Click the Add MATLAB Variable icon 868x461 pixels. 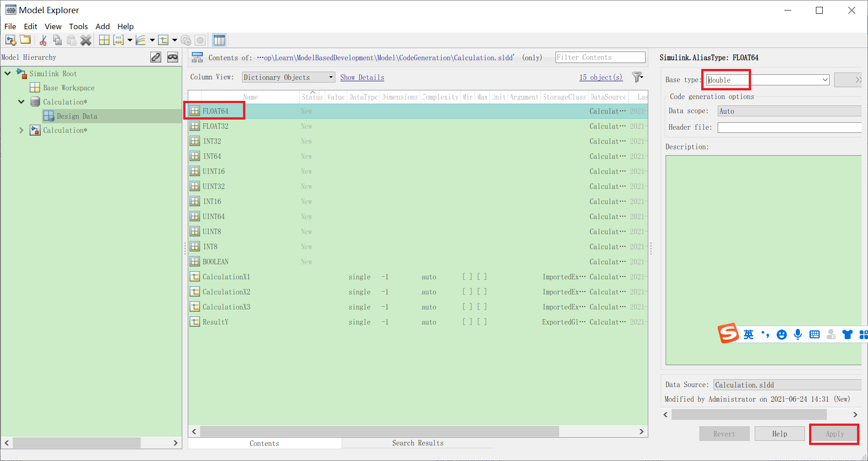104,40
